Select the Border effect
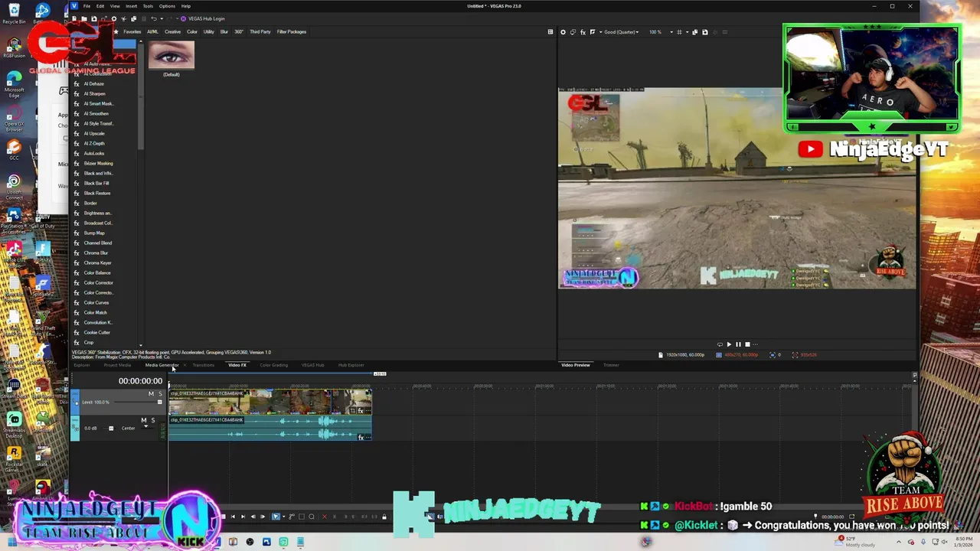 point(90,204)
